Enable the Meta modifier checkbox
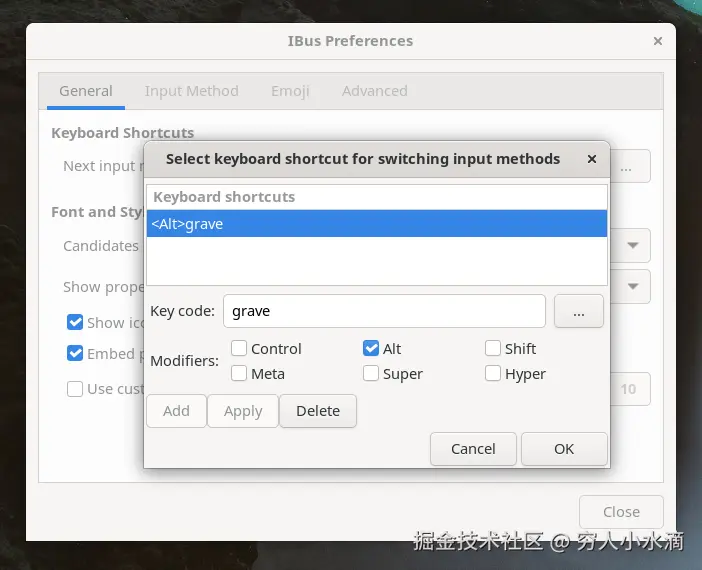The image size is (702, 570). point(239,373)
